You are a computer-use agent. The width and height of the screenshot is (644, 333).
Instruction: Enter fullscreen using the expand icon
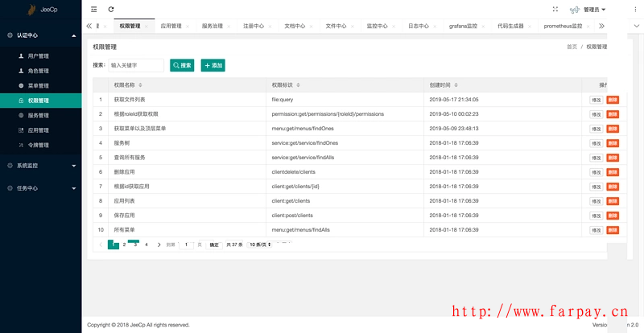click(555, 10)
